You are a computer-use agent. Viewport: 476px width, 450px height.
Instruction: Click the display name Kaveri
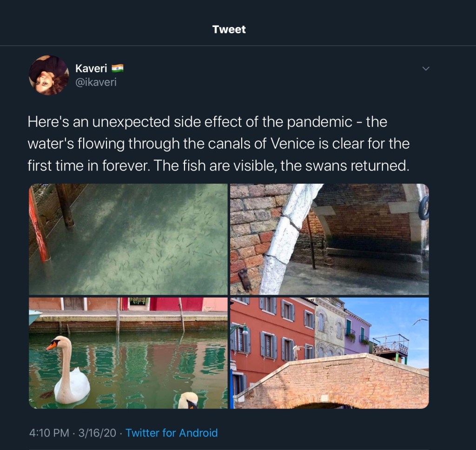pyautogui.click(x=91, y=68)
